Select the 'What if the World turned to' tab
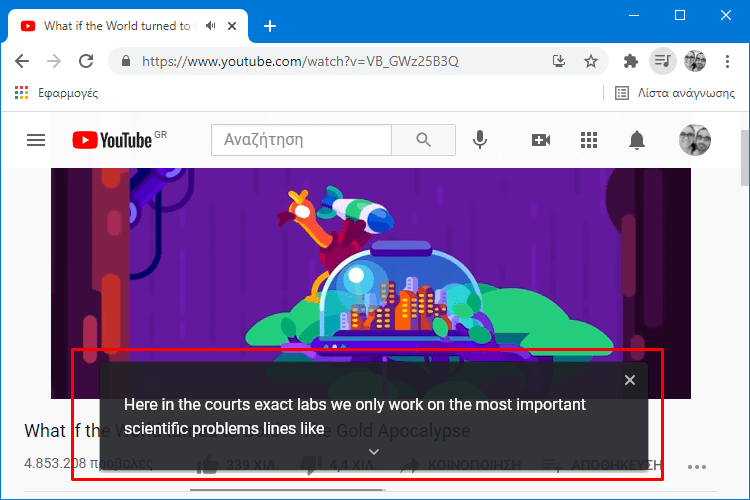Screen dimensions: 750x500 (x=117, y=26)
